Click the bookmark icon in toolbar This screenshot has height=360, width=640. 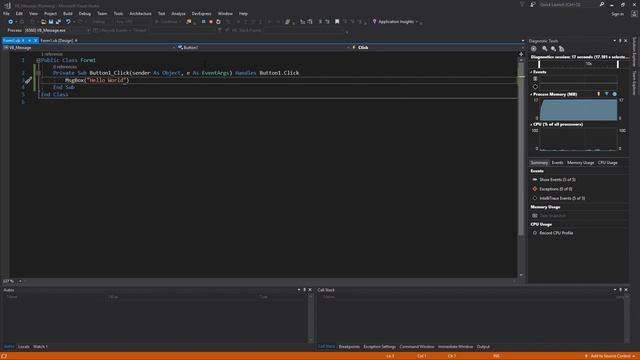pos(337,22)
